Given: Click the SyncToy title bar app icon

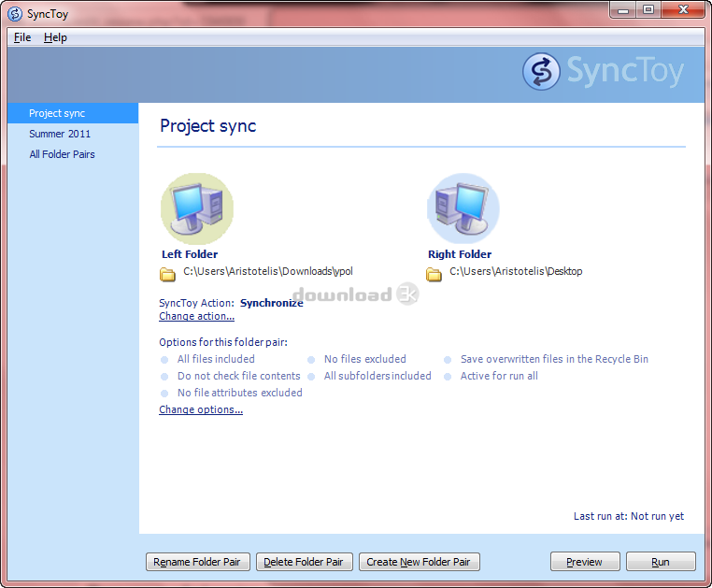Looking at the screenshot, I should [15, 14].
